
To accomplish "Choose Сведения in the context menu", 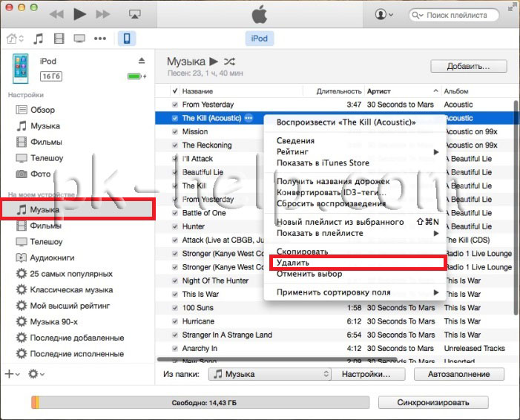I will pyautogui.click(x=355, y=141).
